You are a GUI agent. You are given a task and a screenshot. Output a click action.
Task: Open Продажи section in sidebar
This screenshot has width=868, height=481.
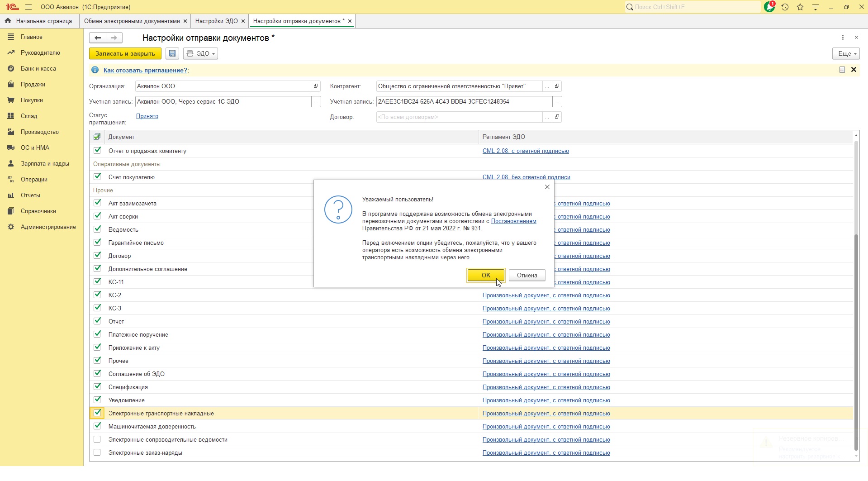[x=33, y=85]
